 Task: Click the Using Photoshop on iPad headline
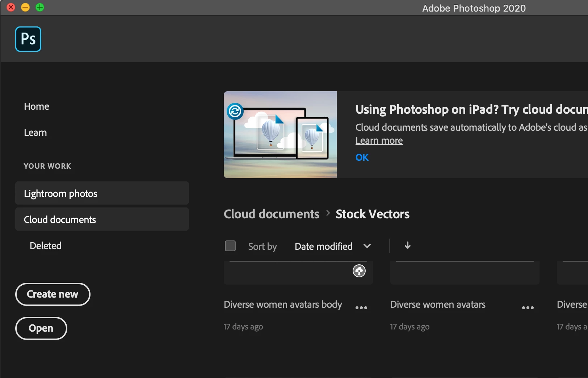coord(472,109)
